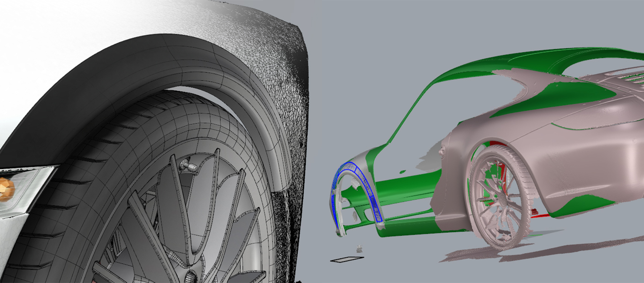Click the amber turn signal bulb
The height and width of the screenshot is (283, 644).
click(6, 190)
